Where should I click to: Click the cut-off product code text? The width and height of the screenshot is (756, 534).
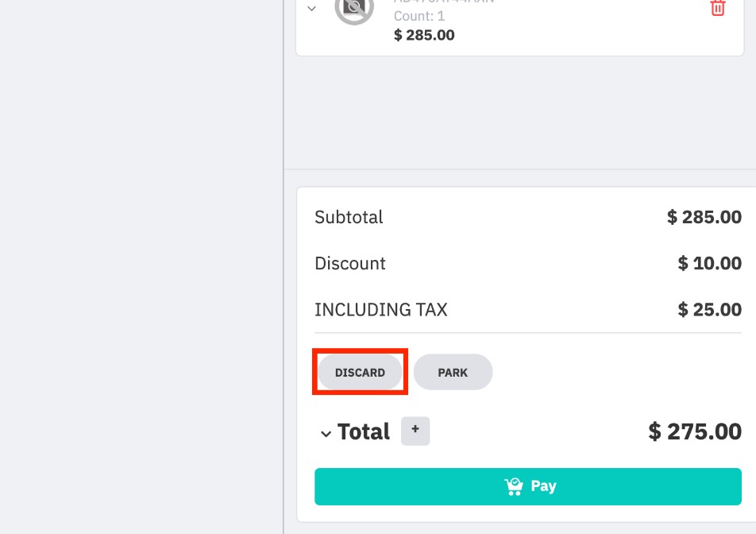tap(444, 2)
